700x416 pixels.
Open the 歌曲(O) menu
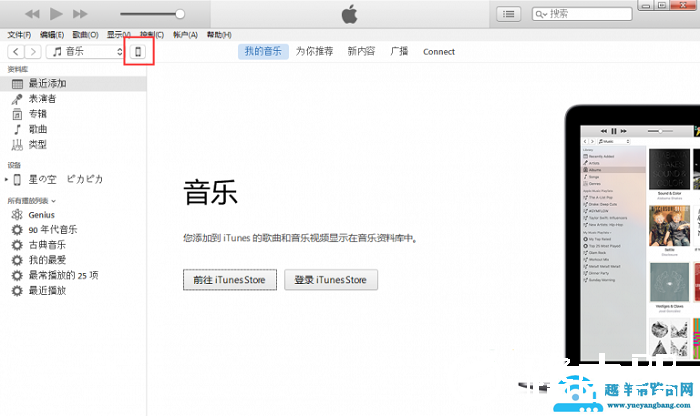[85, 35]
